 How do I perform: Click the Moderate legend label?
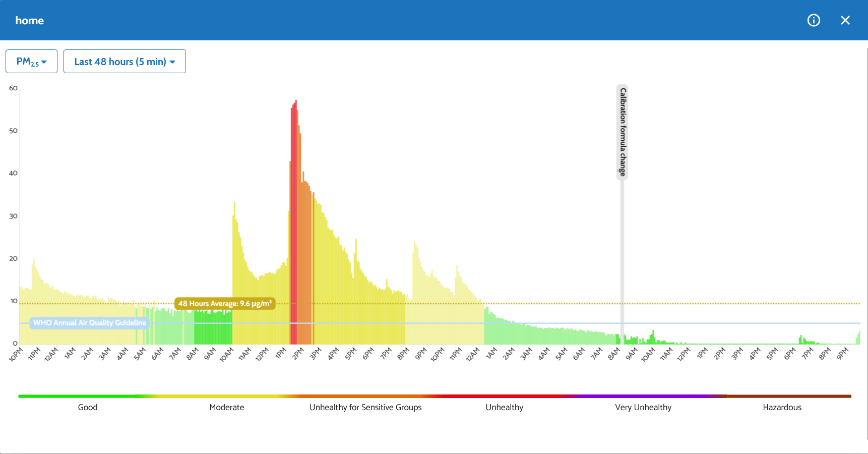click(227, 408)
